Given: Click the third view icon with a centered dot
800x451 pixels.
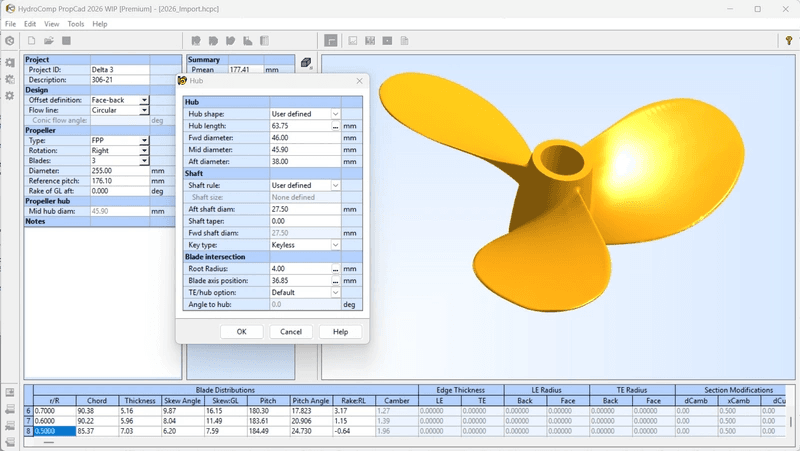Looking at the screenshot, I should click(387, 41).
